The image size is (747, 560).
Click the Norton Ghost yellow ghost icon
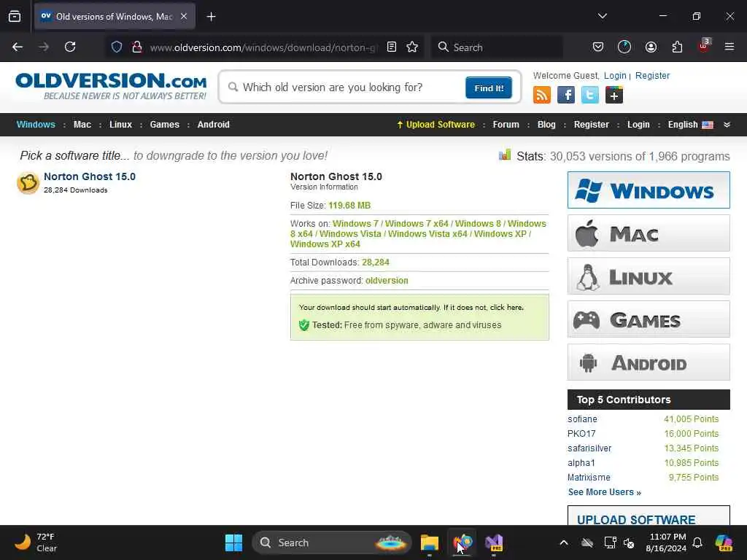coord(28,183)
